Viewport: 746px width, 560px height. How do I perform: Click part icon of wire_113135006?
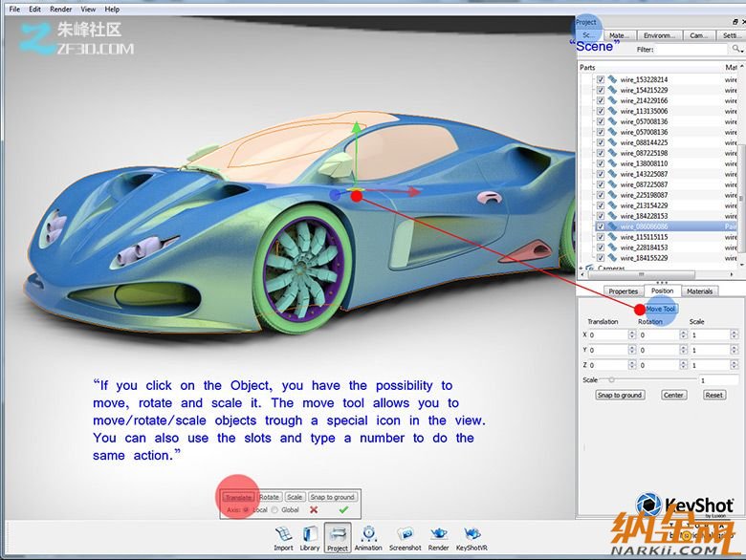tap(612, 111)
